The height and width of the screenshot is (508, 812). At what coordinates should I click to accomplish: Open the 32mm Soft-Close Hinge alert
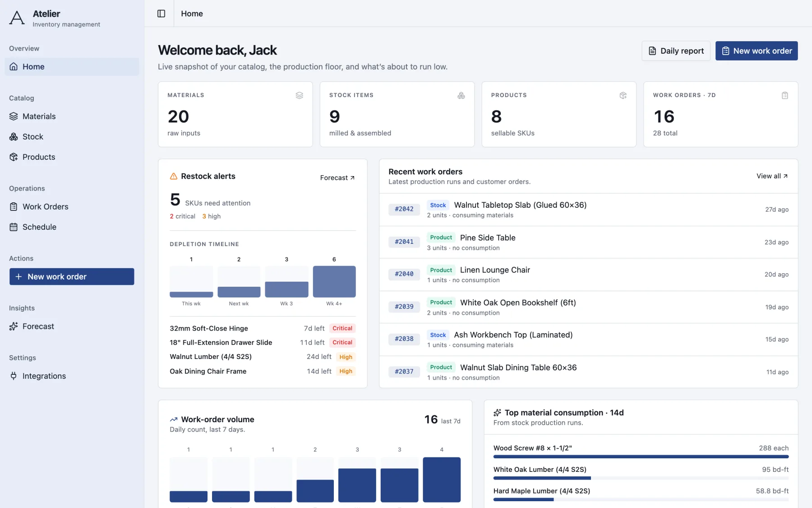click(x=263, y=328)
